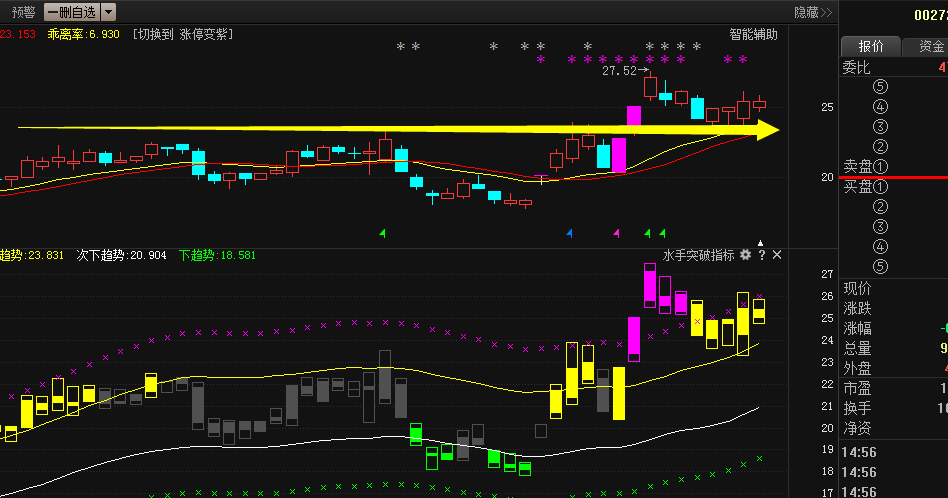Close the 水手突破指标 indicator panel
Viewport: 948px width, 498px height.
[777, 255]
